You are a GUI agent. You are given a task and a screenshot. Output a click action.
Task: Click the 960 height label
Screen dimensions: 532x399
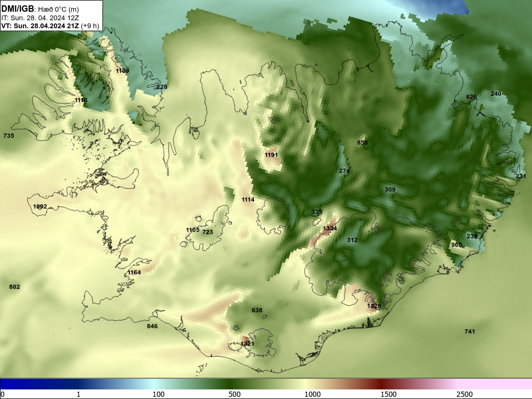[x=456, y=245]
